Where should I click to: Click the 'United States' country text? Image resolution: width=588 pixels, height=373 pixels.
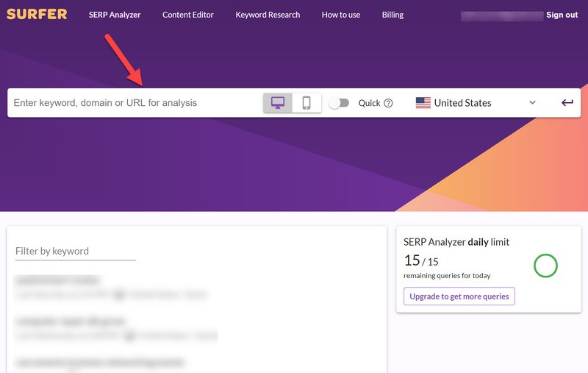point(462,103)
